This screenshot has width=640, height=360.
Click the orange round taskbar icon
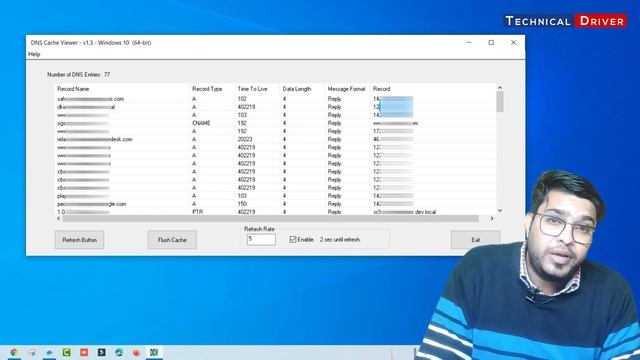click(x=136, y=352)
